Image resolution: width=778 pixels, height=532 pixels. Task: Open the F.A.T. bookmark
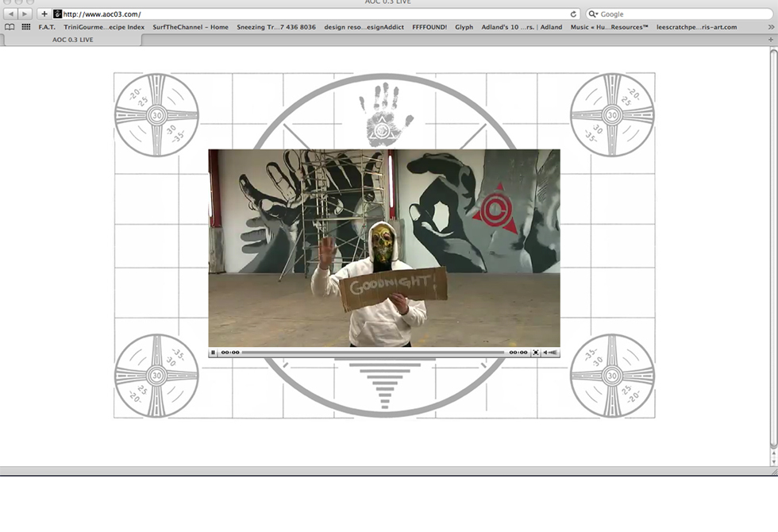pos(47,27)
